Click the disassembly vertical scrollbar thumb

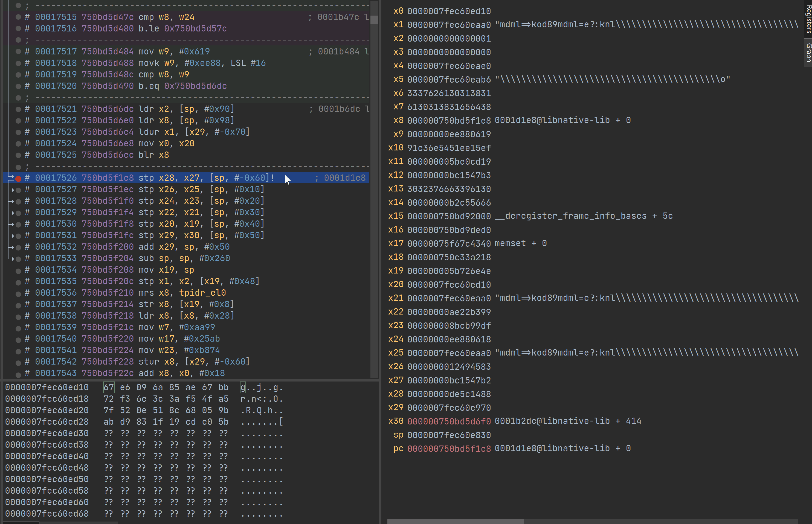[x=374, y=20]
